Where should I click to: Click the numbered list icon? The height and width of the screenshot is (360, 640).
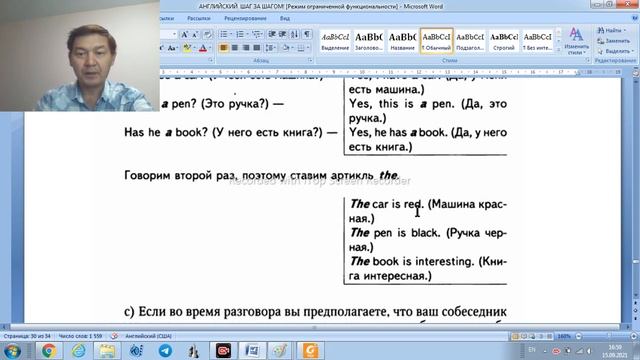click(x=240, y=34)
